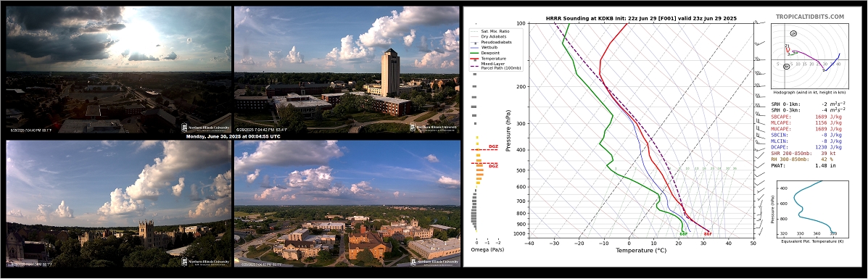Select the top-left sunlit storm cloud webcam
The image size is (868, 279).
pos(118,70)
